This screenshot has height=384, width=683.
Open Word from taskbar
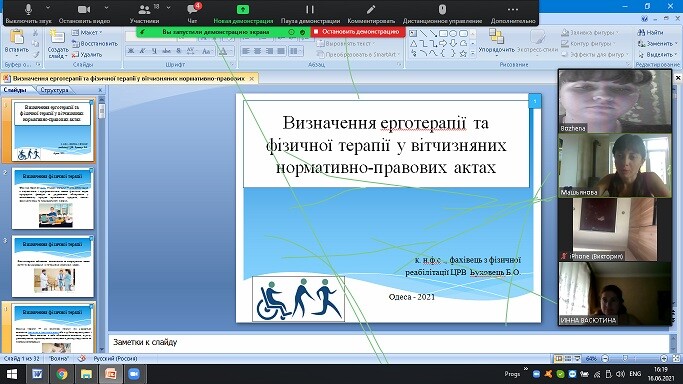pos(37,374)
